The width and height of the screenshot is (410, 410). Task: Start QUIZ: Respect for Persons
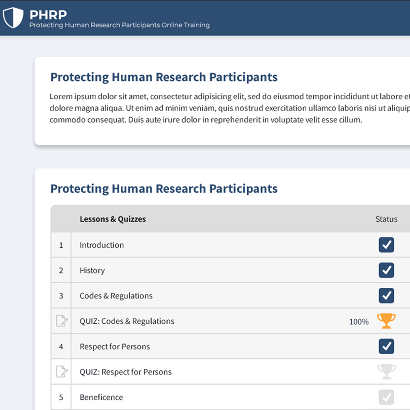(125, 372)
